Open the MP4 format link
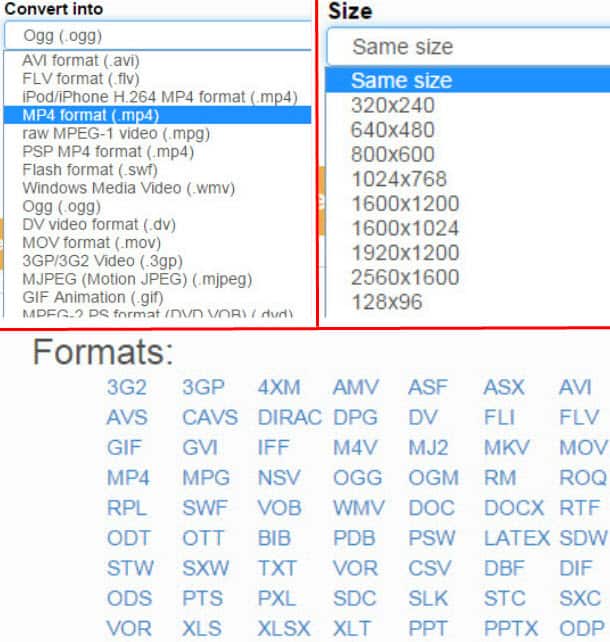Screen dimensions: 610x642 (128, 478)
